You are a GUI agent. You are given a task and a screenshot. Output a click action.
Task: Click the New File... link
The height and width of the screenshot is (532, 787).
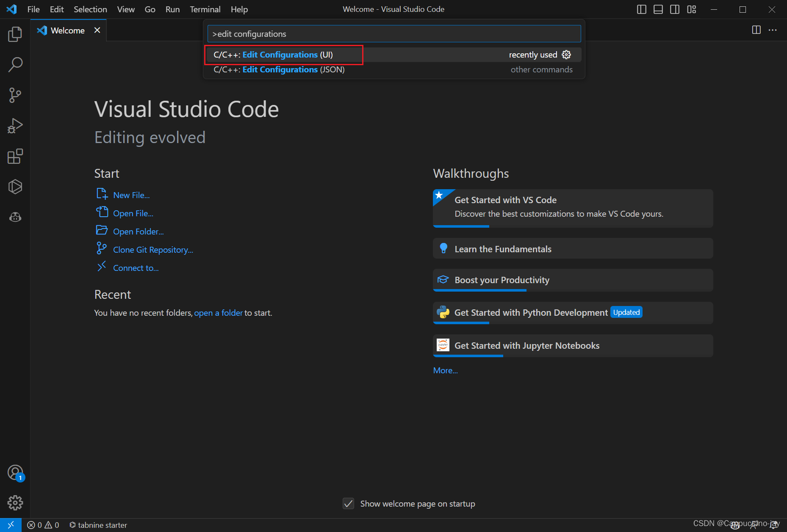131,195
